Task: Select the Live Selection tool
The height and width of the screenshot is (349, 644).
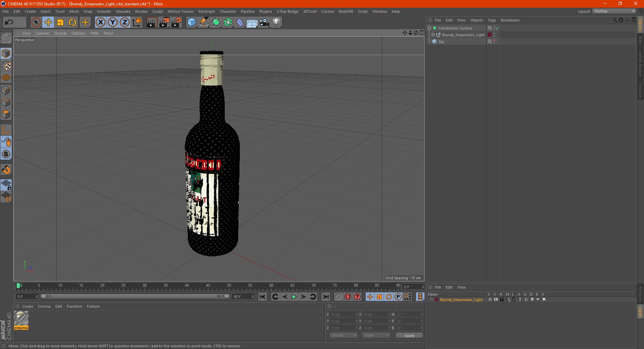Action: 36,22
